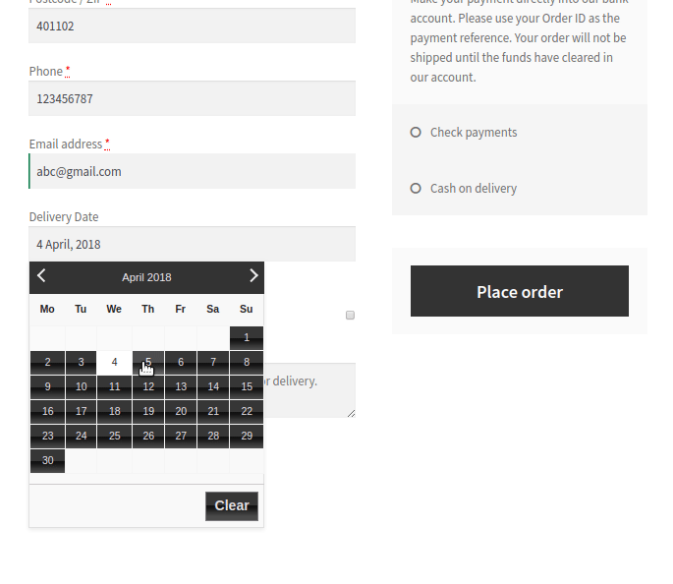Image resolution: width=673 pixels, height=584 pixels.
Task: Set delivery date to April 25
Action: pos(114,436)
